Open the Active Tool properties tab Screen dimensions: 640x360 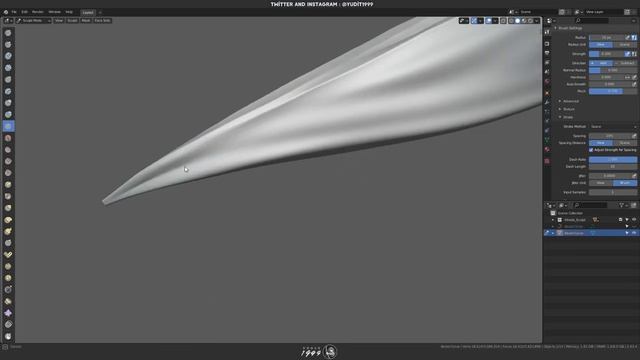547,32
